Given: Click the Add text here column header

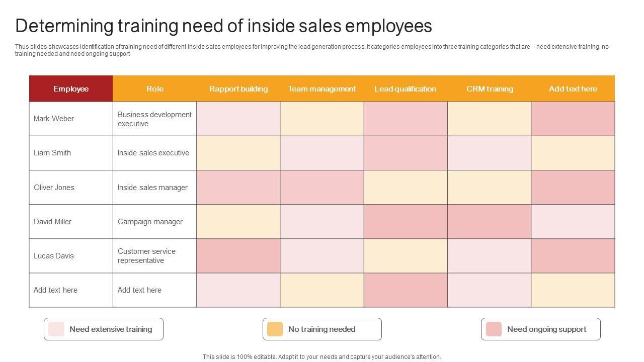Looking at the screenshot, I should click(573, 89).
